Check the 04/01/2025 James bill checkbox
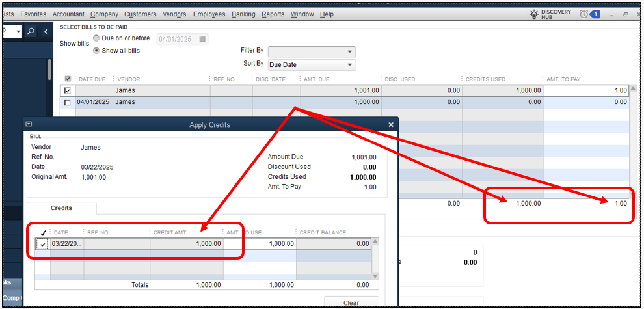Viewport: 644px width, 309px height. pos(68,102)
